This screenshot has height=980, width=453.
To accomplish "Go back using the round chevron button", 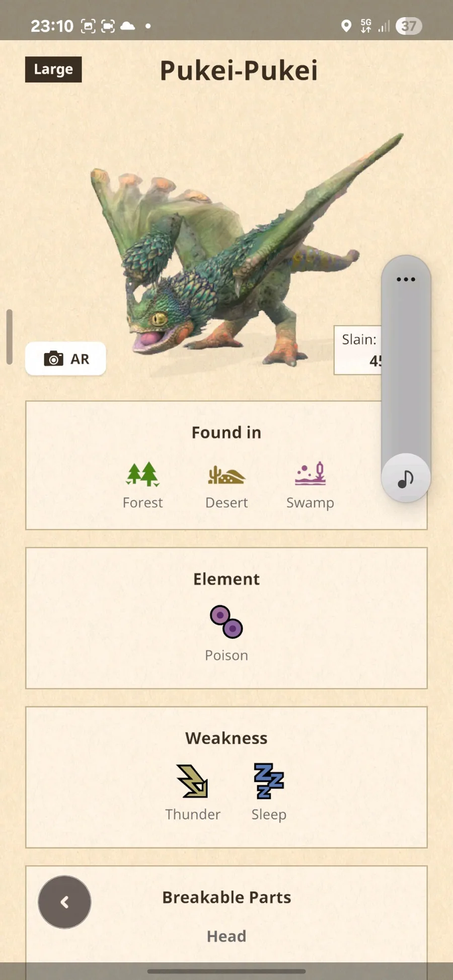I will click(64, 902).
